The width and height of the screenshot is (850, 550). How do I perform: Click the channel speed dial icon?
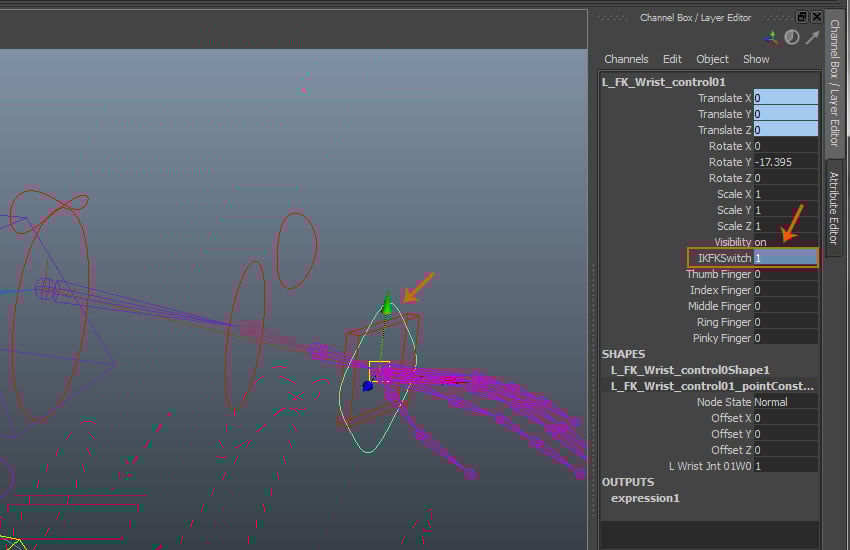(791, 37)
